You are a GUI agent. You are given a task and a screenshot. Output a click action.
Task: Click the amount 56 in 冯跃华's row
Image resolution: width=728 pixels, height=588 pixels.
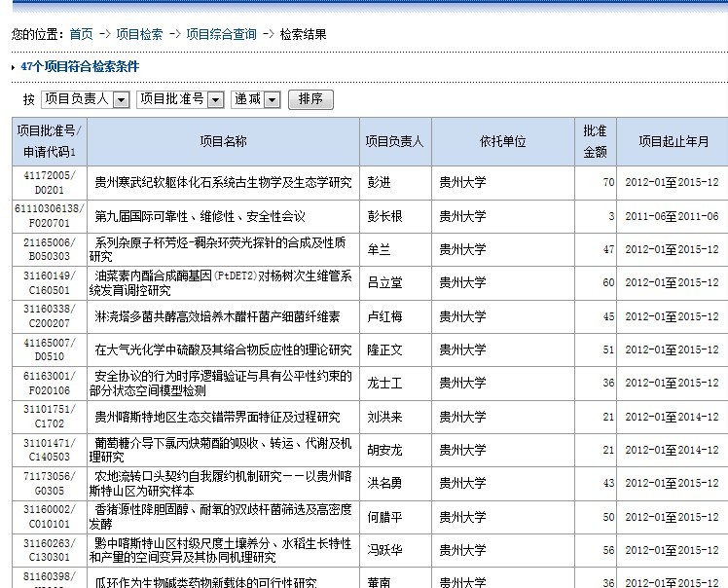(608, 550)
